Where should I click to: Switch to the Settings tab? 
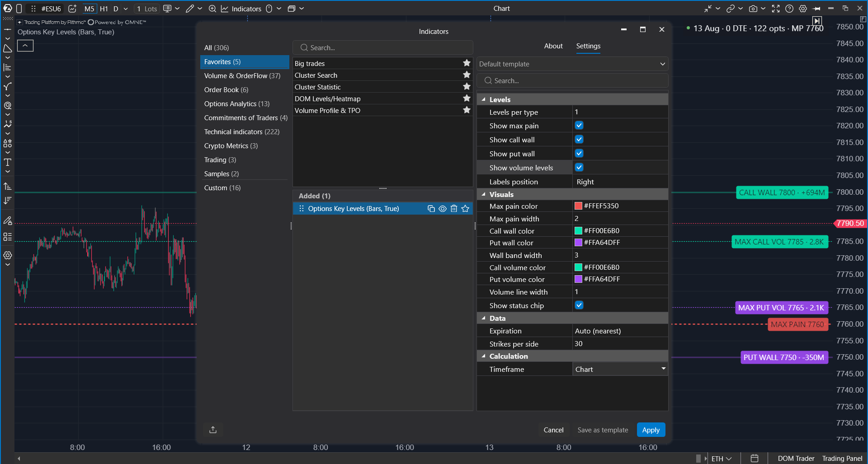point(588,46)
